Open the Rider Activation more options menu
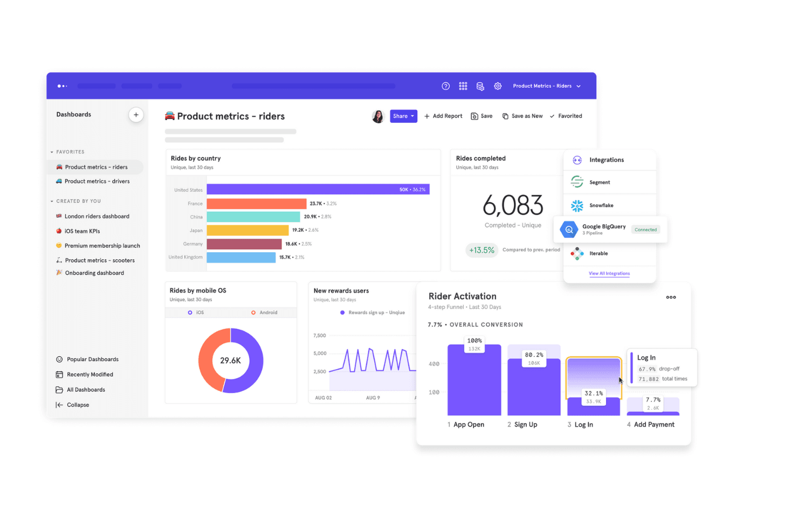Image resolution: width=798 pixels, height=532 pixels. point(671,297)
